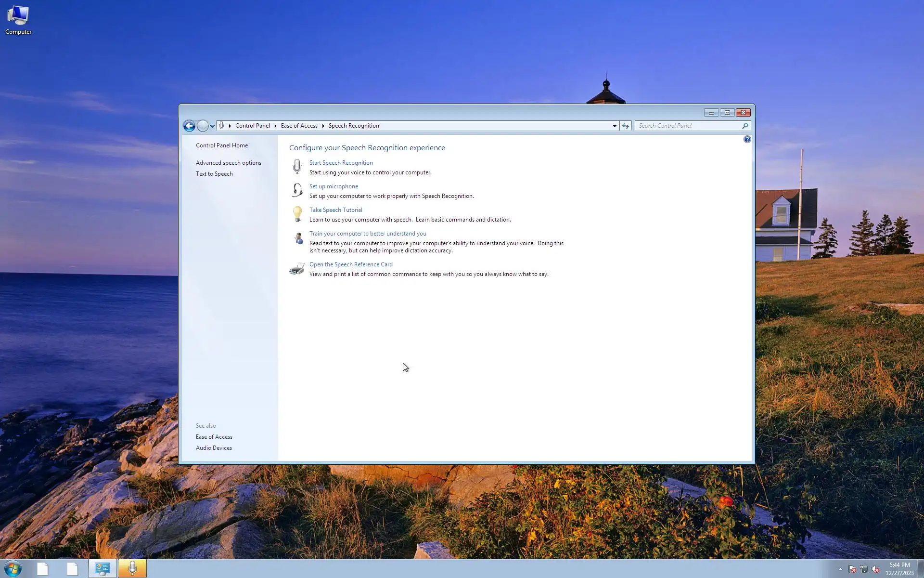Viewport: 924px width, 578px height.
Task: Open the Windows Start orb
Action: (x=13, y=569)
